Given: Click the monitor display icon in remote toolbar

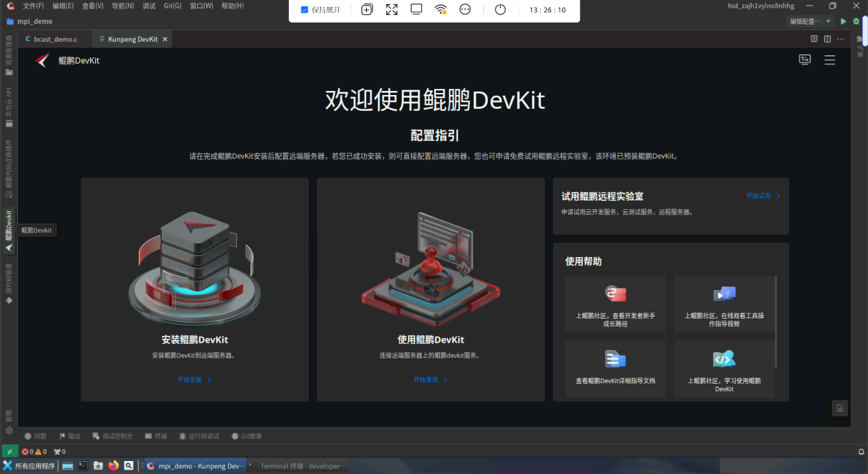Looking at the screenshot, I should [x=416, y=10].
